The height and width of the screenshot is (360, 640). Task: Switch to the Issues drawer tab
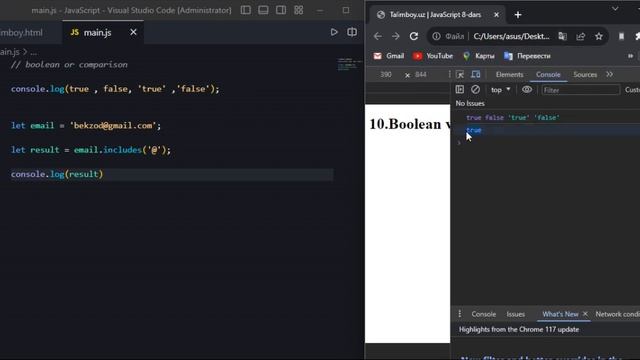click(x=516, y=314)
